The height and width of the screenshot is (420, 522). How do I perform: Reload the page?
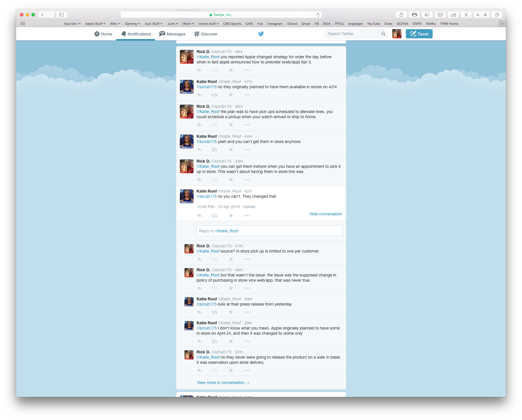318,15
